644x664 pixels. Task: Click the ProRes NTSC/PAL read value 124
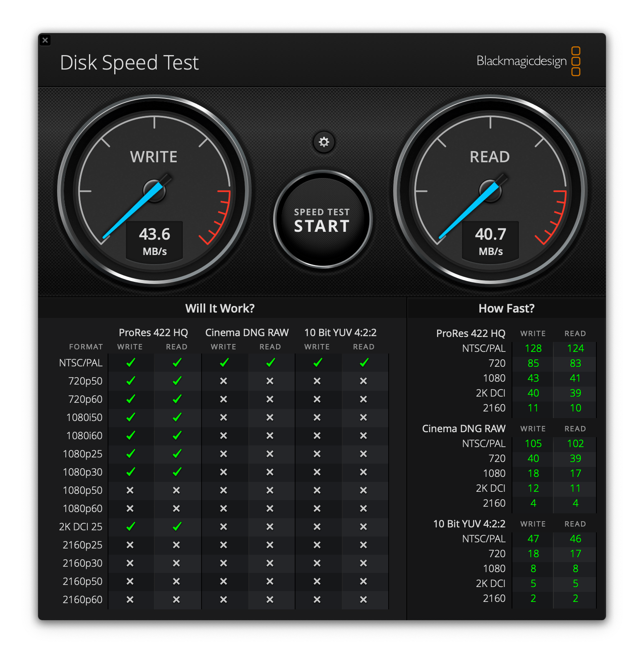coord(575,349)
